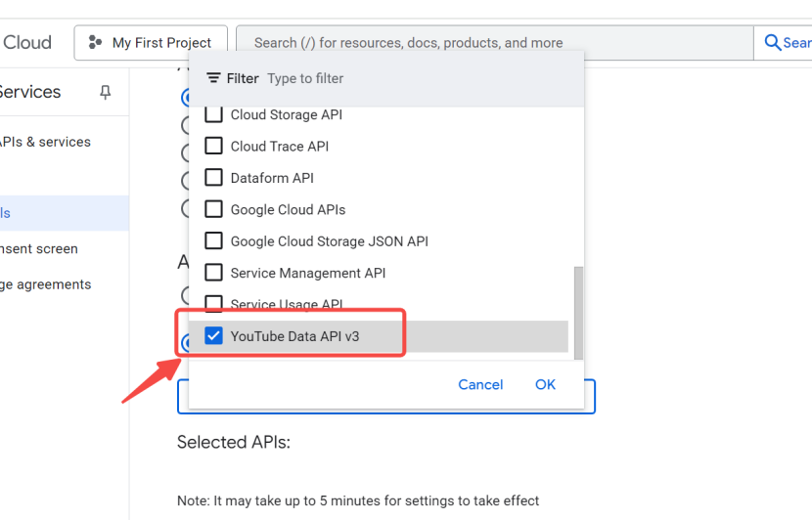
Task: Open APIs & services in sidebar
Action: pyautogui.click(x=47, y=142)
